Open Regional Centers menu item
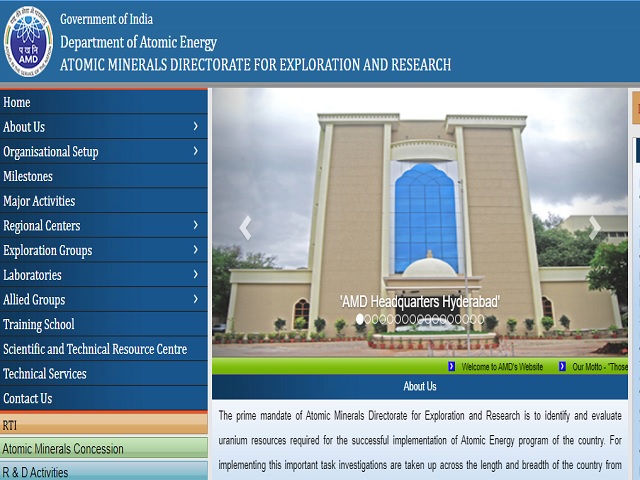640x480 pixels. click(104, 225)
